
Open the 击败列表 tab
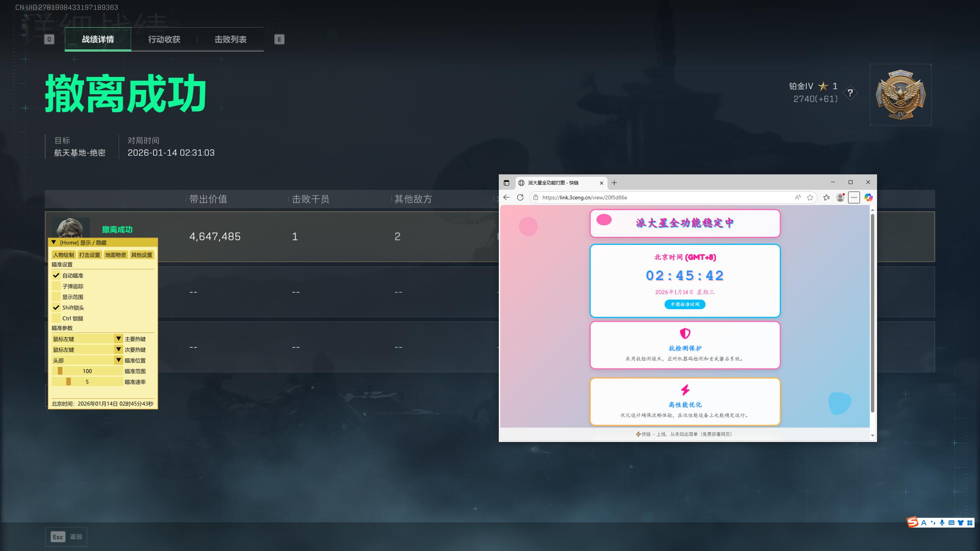230,39
